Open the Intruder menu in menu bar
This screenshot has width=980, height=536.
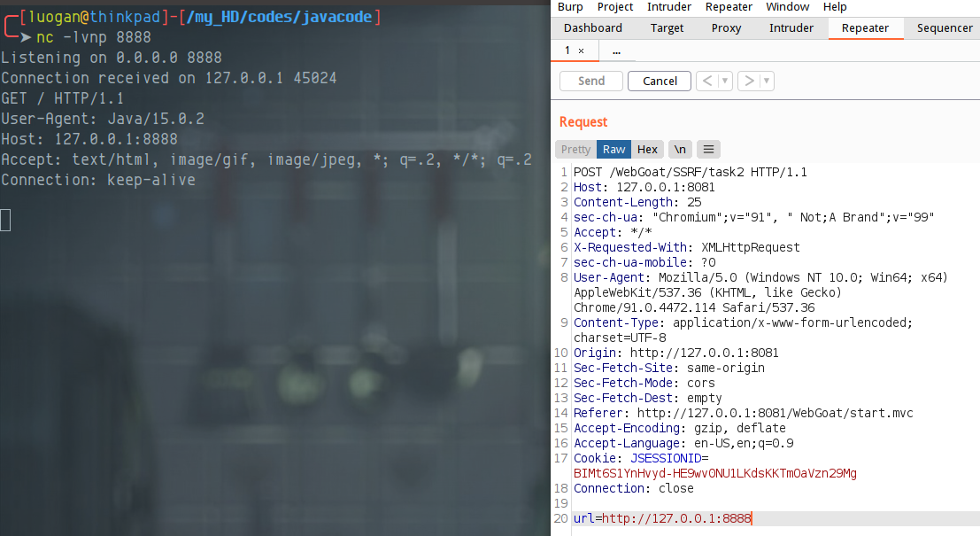(x=668, y=7)
